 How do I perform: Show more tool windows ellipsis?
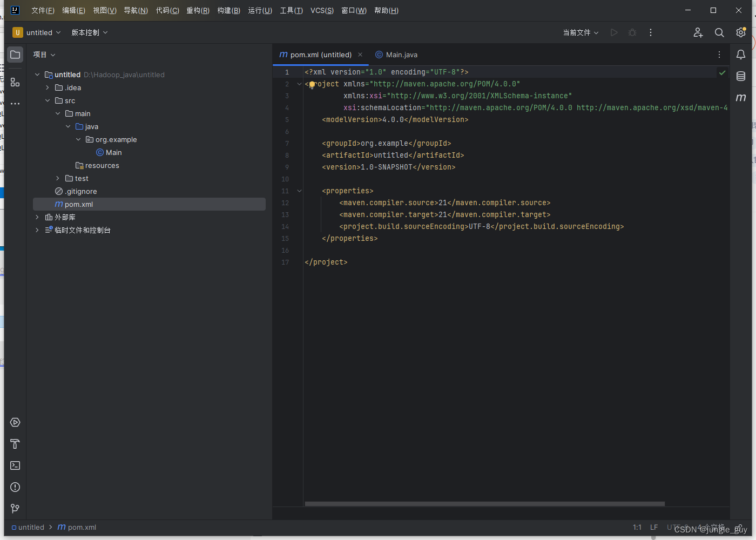point(15,103)
